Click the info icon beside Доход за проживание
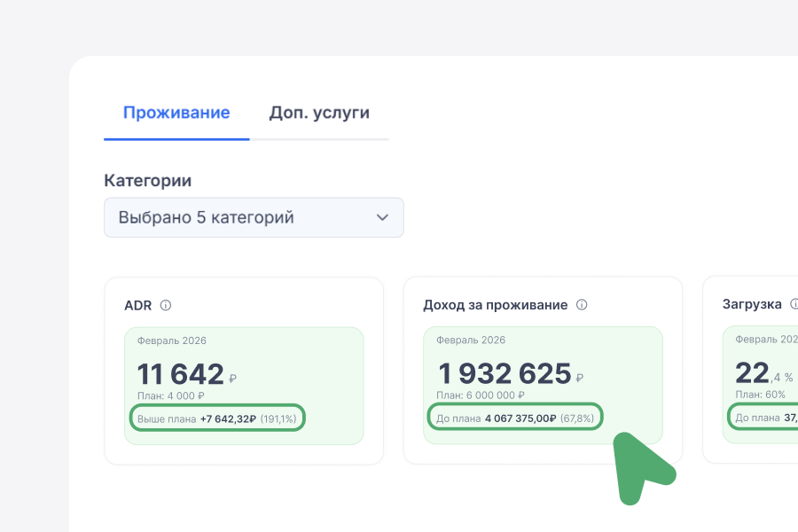The width and height of the screenshot is (798, 532). [582, 305]
